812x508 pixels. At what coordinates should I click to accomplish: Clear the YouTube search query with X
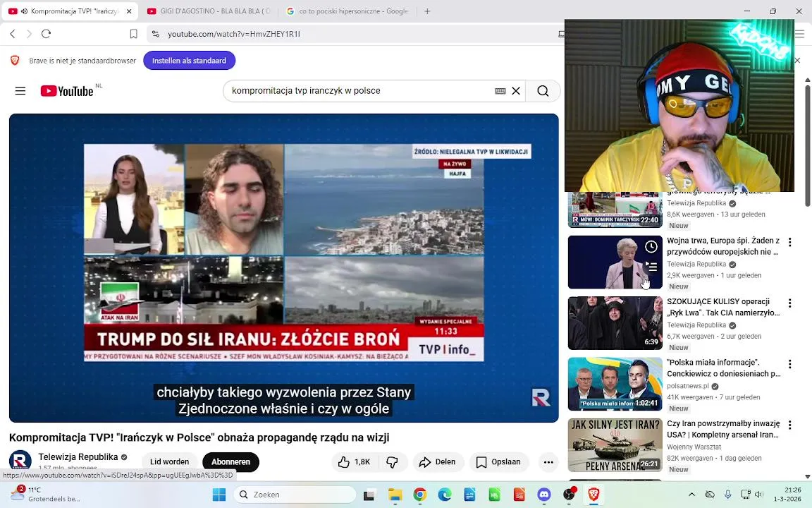tap(516, 91)
